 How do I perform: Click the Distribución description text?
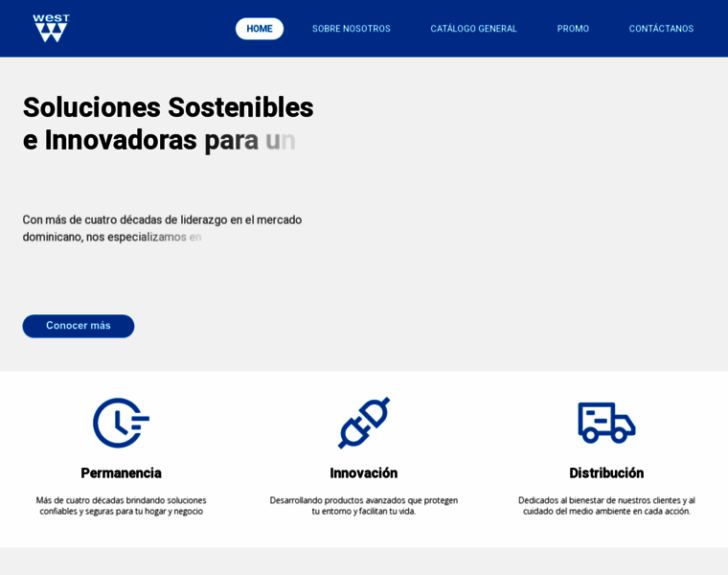click(x=606, y=506)
